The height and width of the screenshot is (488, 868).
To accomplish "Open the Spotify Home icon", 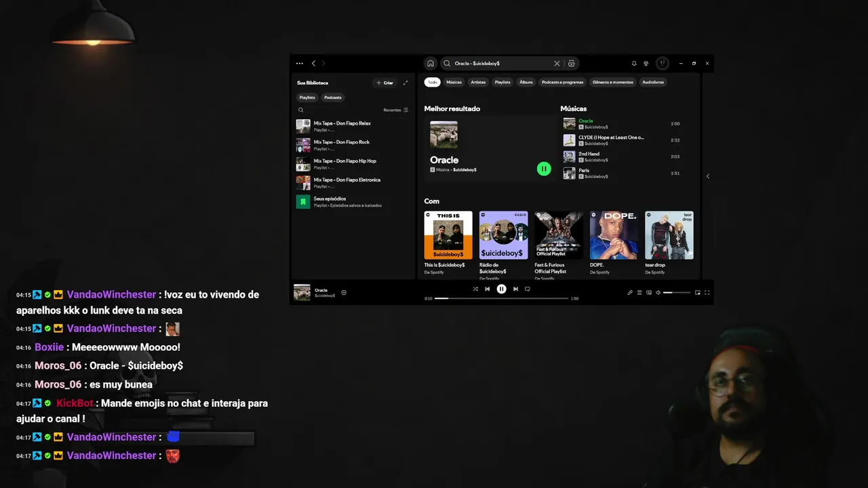I will pos(430,63).
